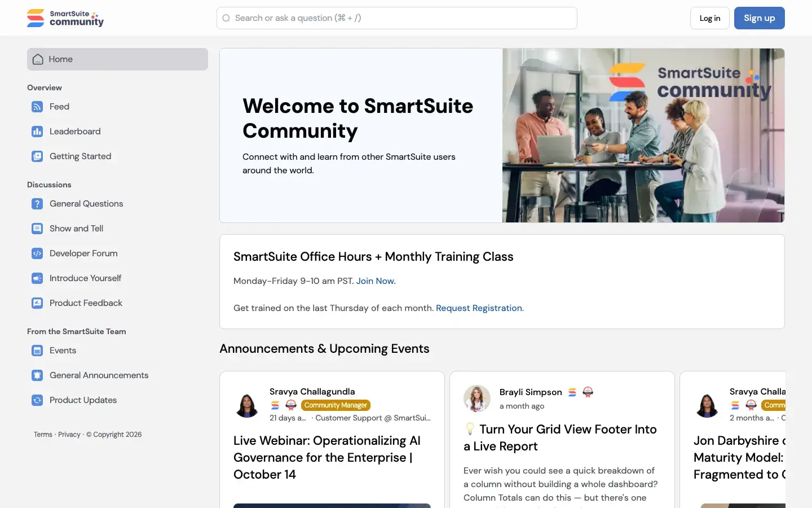Click Sravya Challagundla's avatar in webinar card

(x=247, y=405)
